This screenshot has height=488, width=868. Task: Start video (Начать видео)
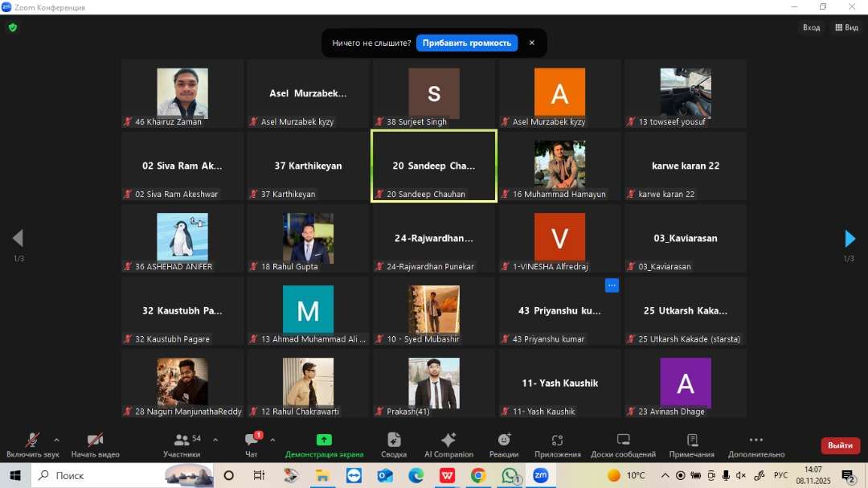click(x=95, y=445)
